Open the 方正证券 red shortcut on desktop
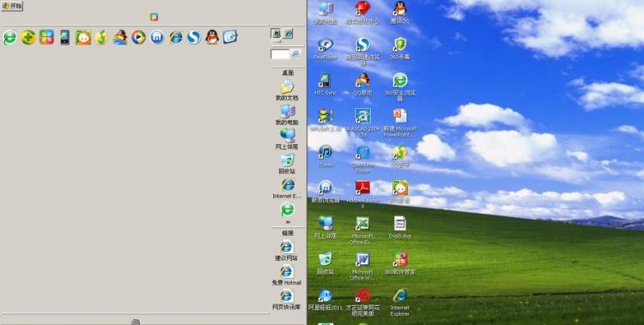The width and height of the screenshot is (644, 325). coord(362,302)
